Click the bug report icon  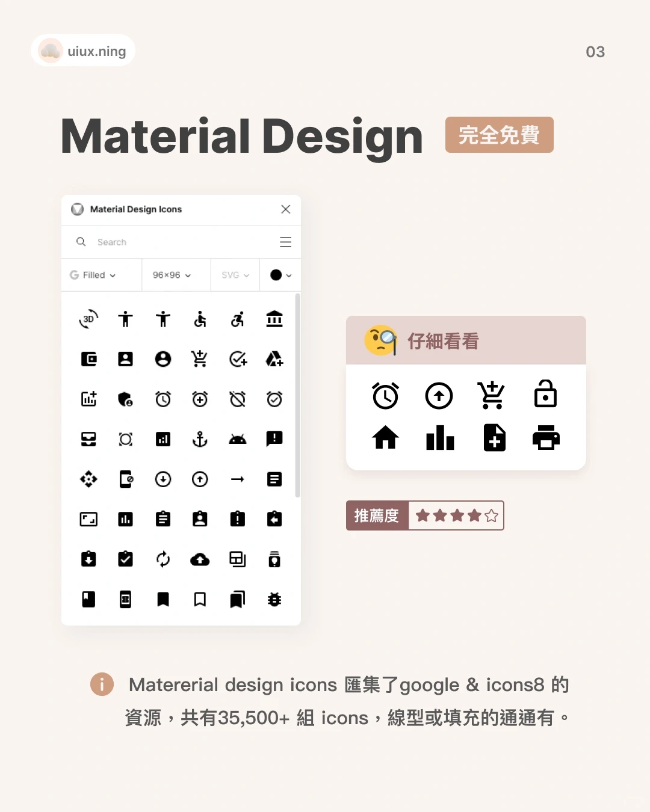coord(275,599)
